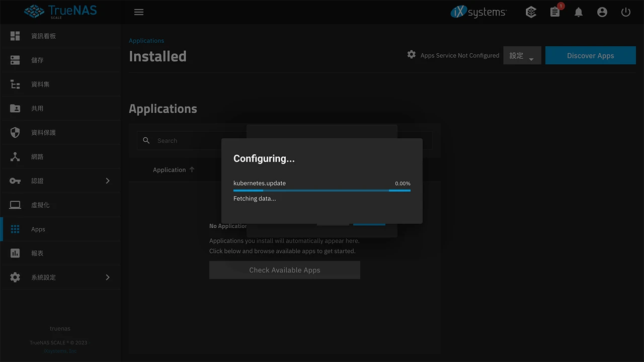Viewport: 644px width, 362px height.
Task: Open the alerts bell icon
Action: [x=579, y=12]
